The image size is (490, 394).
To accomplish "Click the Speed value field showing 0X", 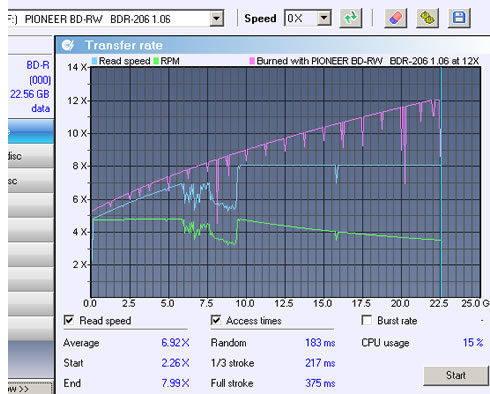I will 301,18.
